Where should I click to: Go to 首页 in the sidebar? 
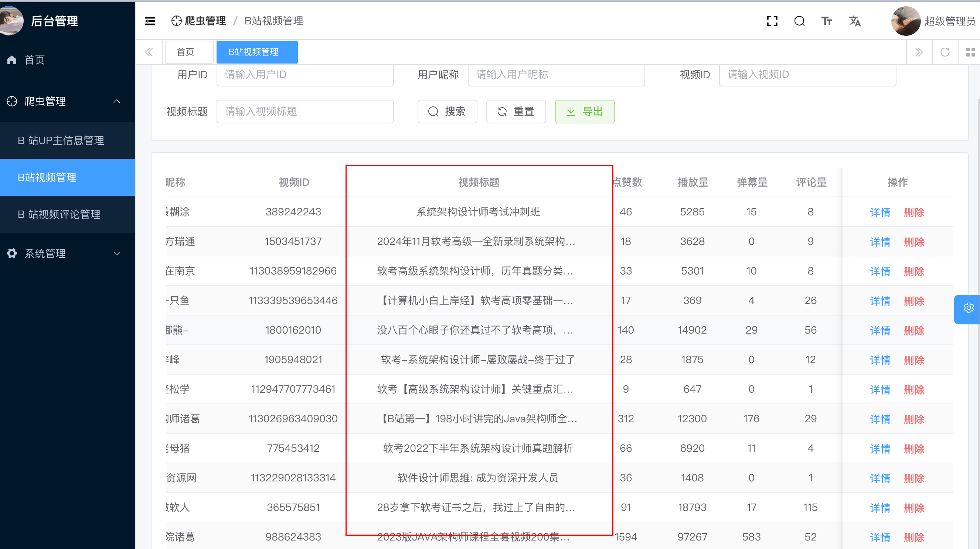pos(68,60)
